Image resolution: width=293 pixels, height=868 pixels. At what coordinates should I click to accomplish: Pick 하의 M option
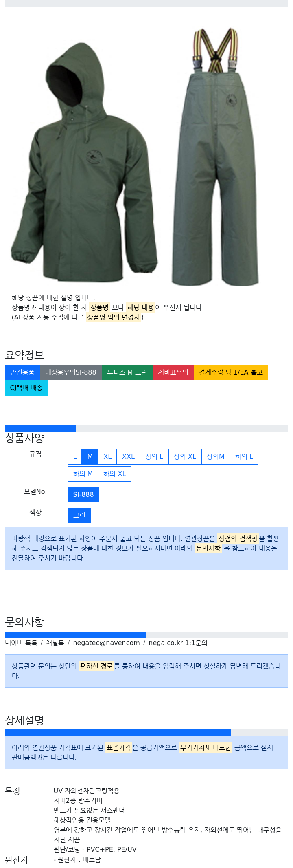[83, 474]
